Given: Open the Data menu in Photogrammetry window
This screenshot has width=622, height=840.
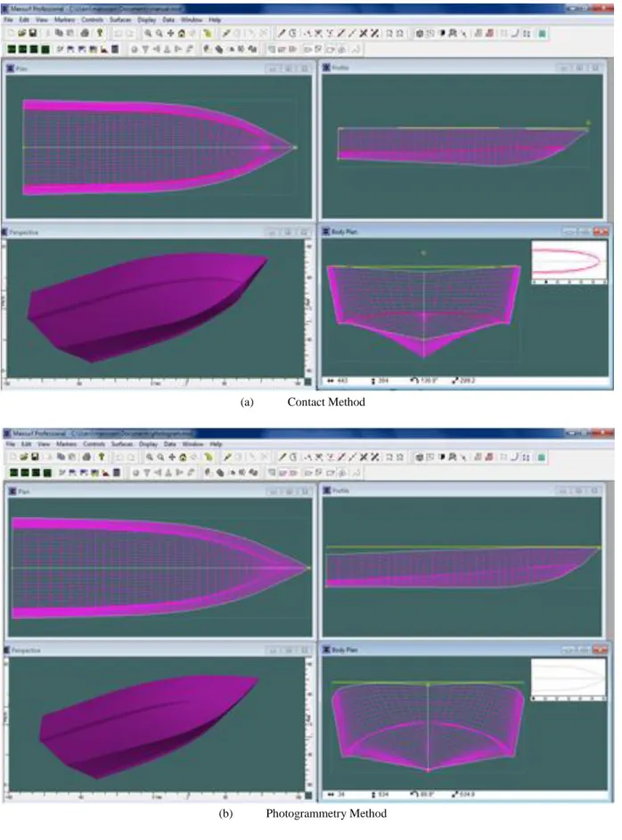Looking at the screenshot, I should (x=169, y=444).
